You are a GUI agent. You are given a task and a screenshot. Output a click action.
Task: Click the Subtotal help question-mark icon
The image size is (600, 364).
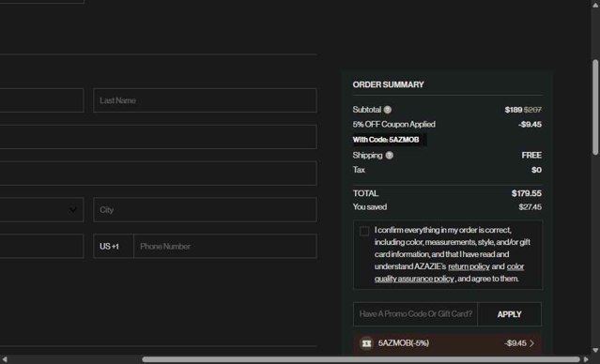pos(388,110)
